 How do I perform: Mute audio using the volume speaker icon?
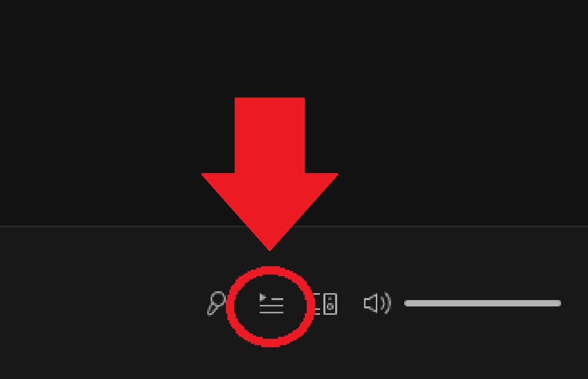coord(377,303)
